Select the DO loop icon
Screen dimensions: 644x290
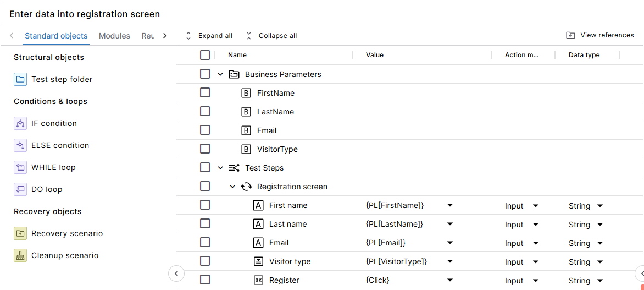(20, 189)
